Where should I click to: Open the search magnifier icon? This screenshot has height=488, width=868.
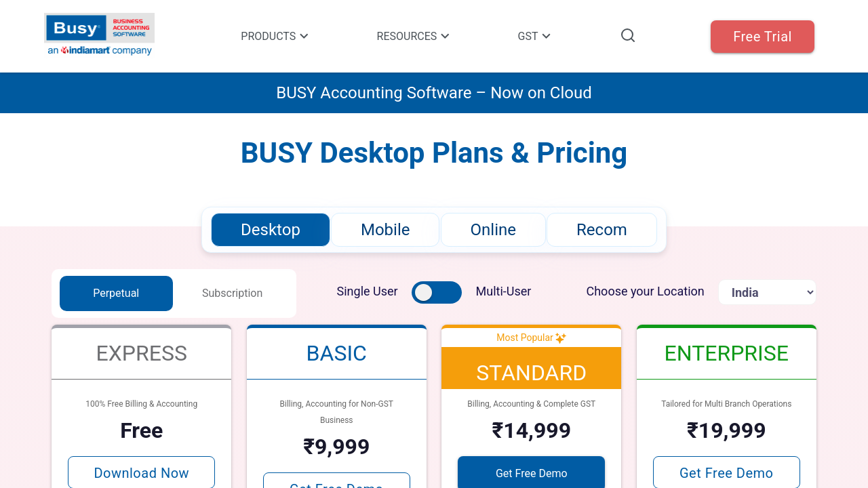click(x=628, y=35)
